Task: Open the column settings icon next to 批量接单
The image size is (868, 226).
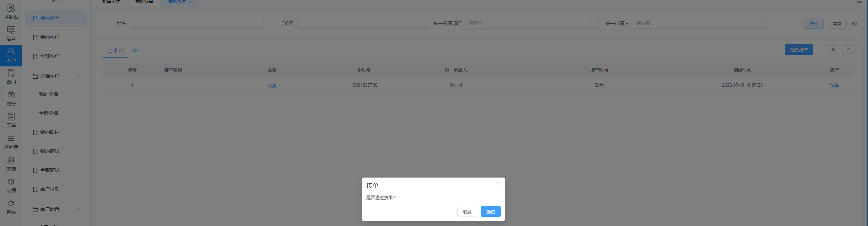Action: pyautogui.click(x=833, y=50)
